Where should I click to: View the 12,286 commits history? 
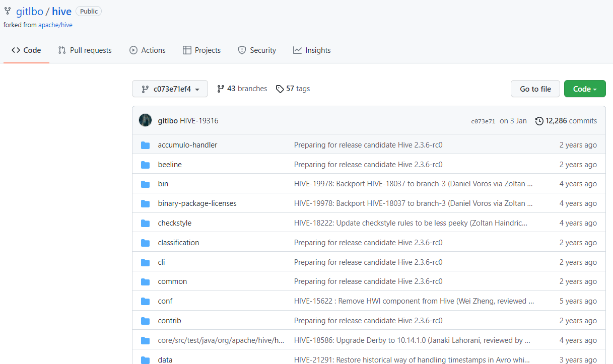pos(566,121)
